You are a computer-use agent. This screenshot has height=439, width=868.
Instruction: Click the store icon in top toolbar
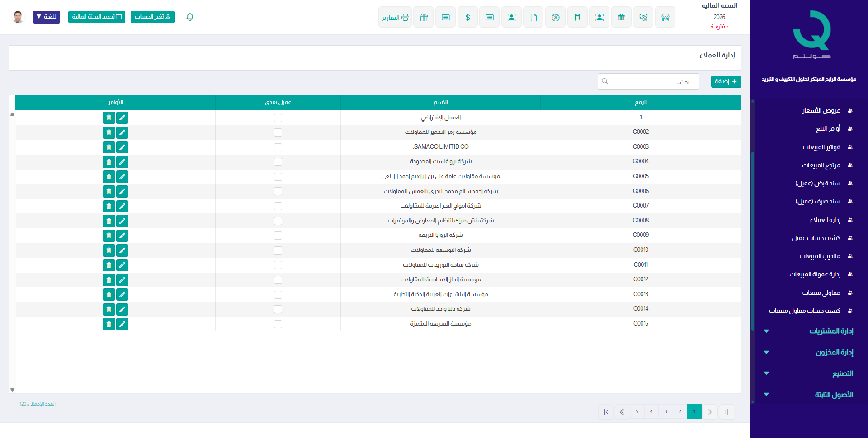point(665,17)
